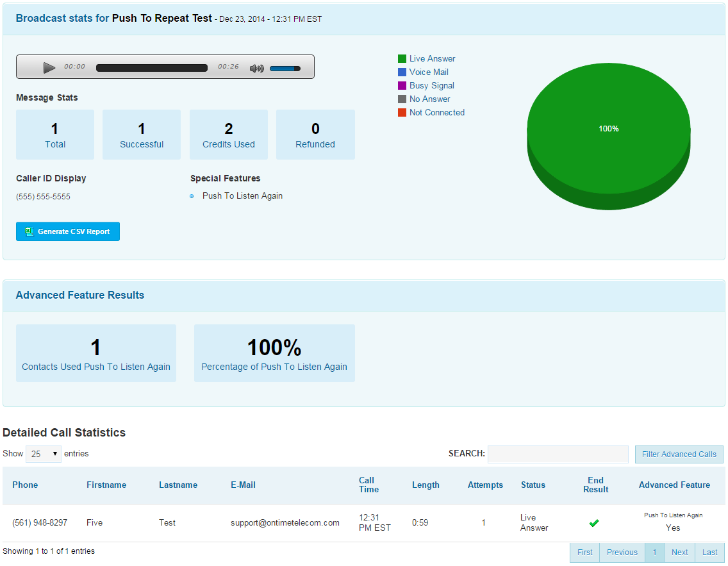
Task: Mute the audio player speaker icon
Action: tap(257, 68)
